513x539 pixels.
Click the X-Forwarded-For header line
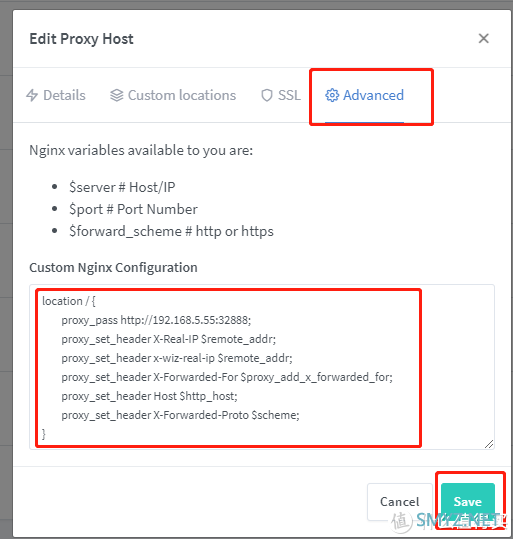click(x=227, y=377)
